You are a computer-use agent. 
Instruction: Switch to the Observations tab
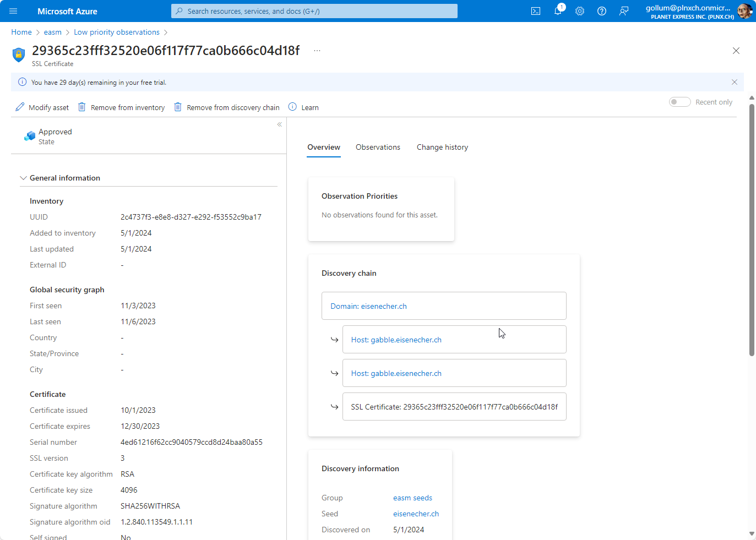tap(378, 147)
